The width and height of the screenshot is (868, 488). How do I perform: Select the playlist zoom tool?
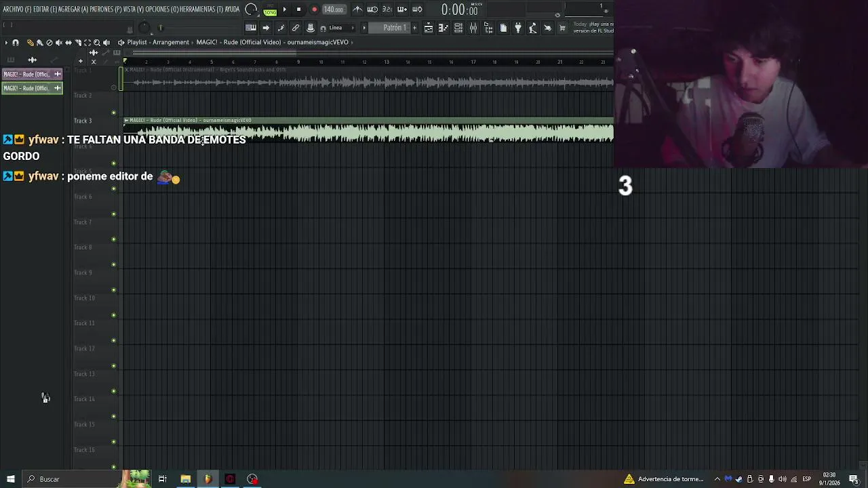point(96,43)
